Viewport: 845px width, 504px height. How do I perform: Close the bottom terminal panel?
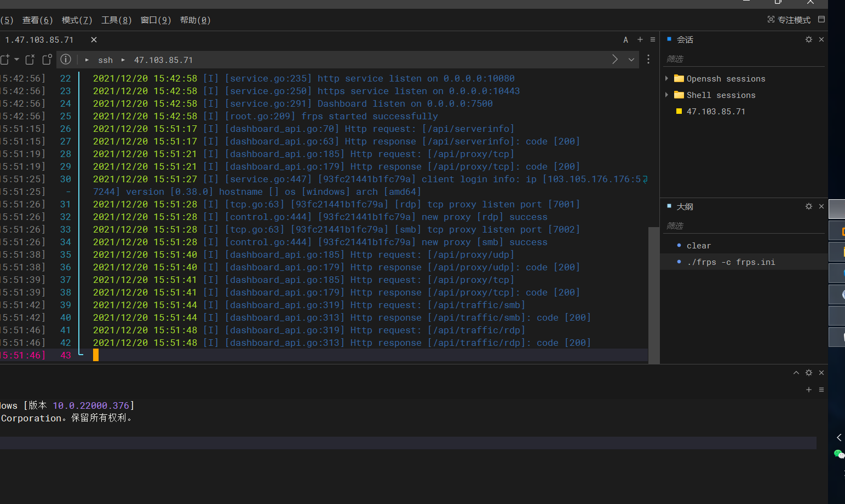(821, 373)
